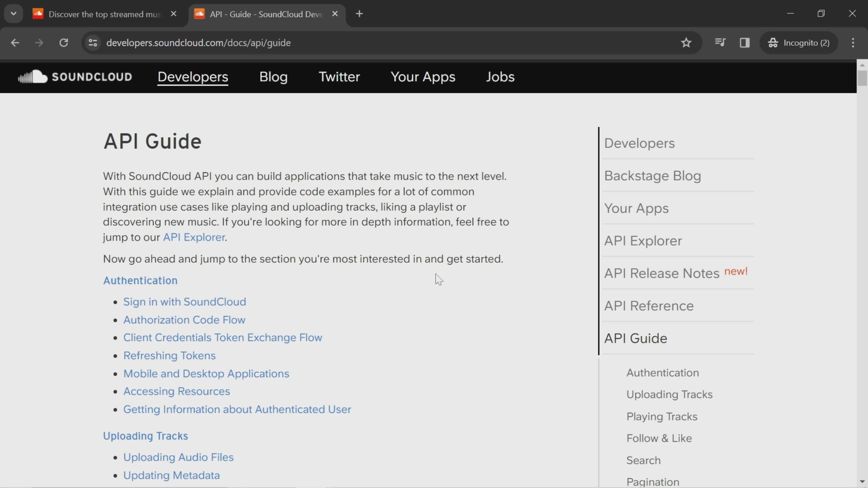
Task: Minimize the browser window
Action: click(x=790, y=14)
